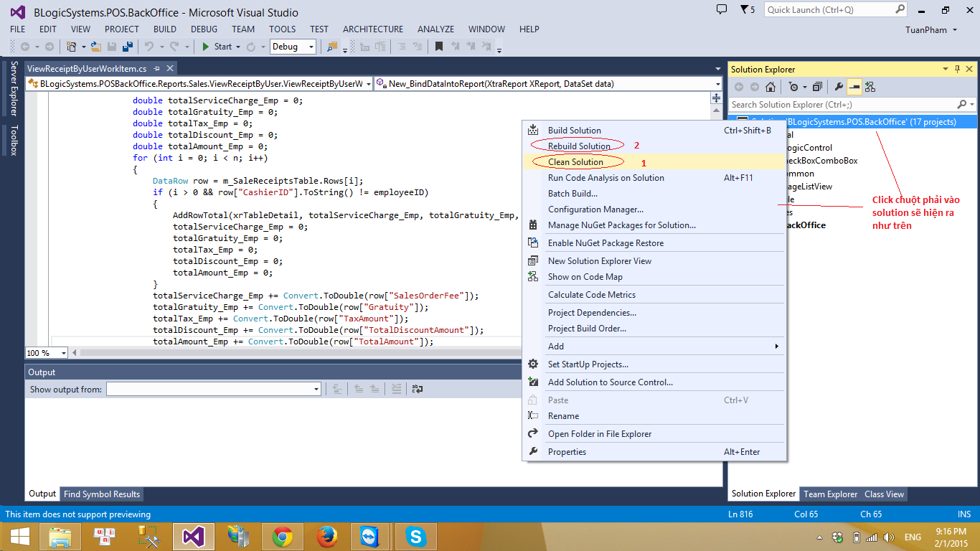Click the View Class Diagram icon
This screenshot has width=980, height=551.
tap(870, 87)
